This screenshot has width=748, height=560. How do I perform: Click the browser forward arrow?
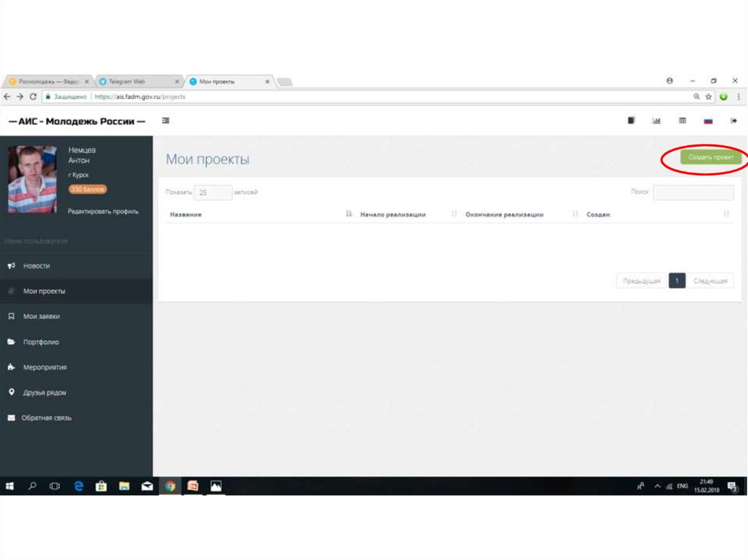coord(20,96)
